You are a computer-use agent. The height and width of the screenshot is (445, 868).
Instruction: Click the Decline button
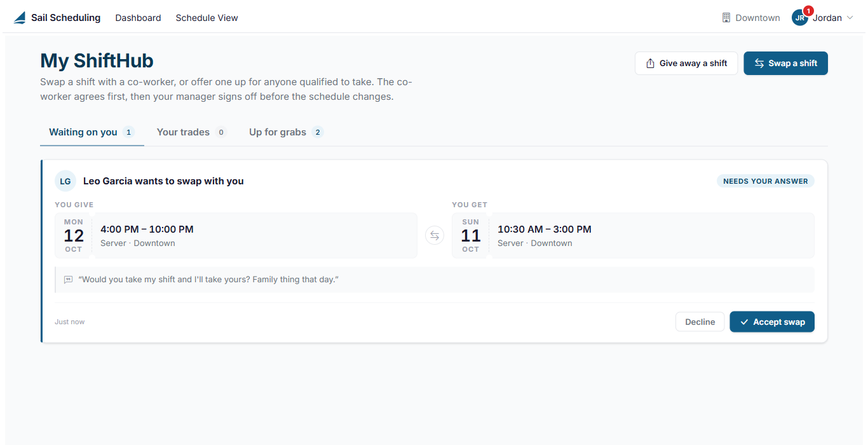pos(700,322)
